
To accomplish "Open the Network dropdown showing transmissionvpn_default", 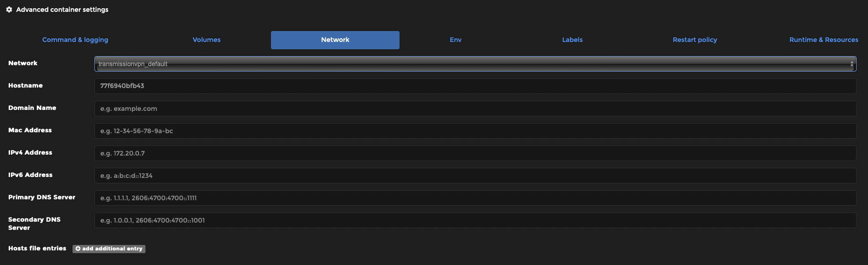I will (475, 64).
